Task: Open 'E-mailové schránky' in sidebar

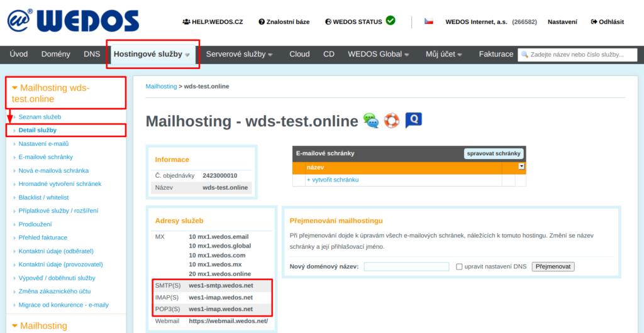Action: coord(46,157)
